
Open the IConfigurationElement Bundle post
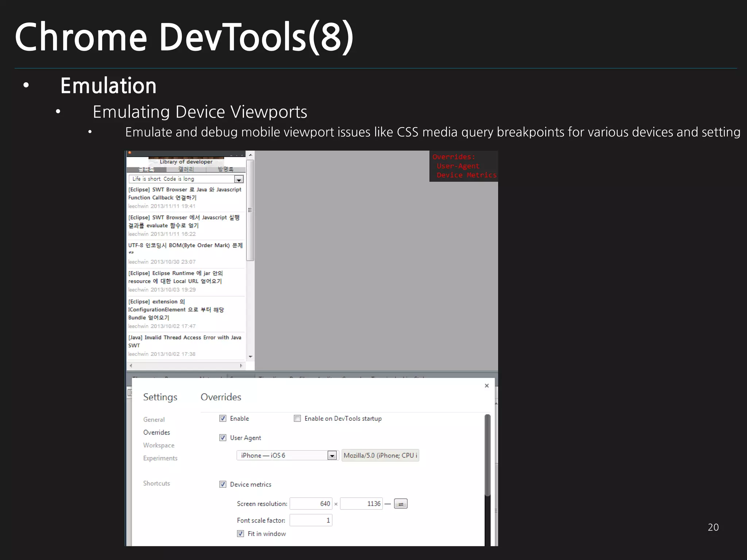click(176, 310)
